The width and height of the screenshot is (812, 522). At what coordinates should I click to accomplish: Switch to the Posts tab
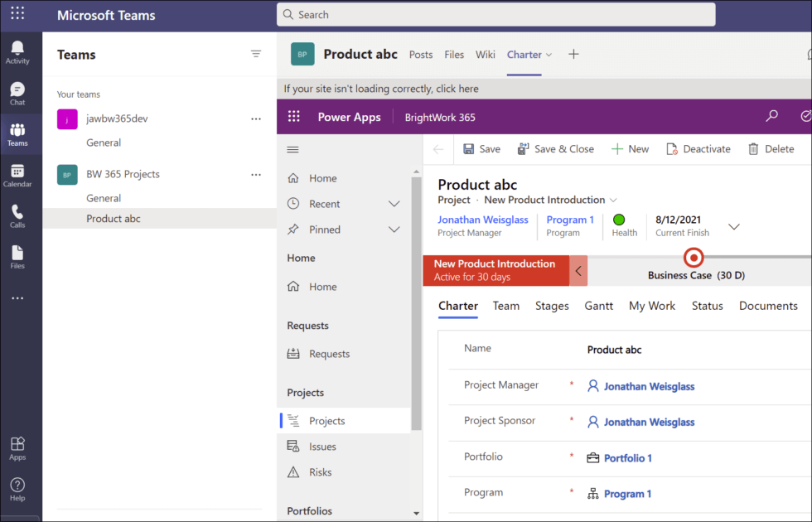420,54
